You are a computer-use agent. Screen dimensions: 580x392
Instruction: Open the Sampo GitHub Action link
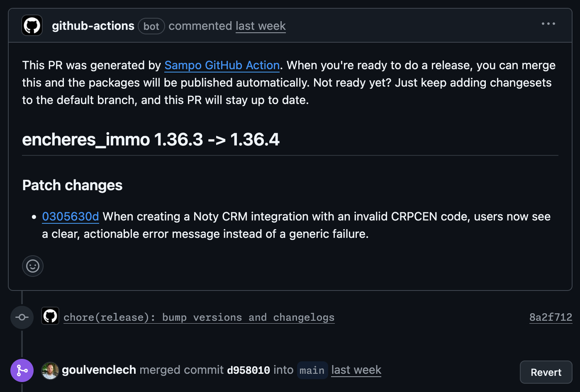pyautogui.click(x=222, y=65)
